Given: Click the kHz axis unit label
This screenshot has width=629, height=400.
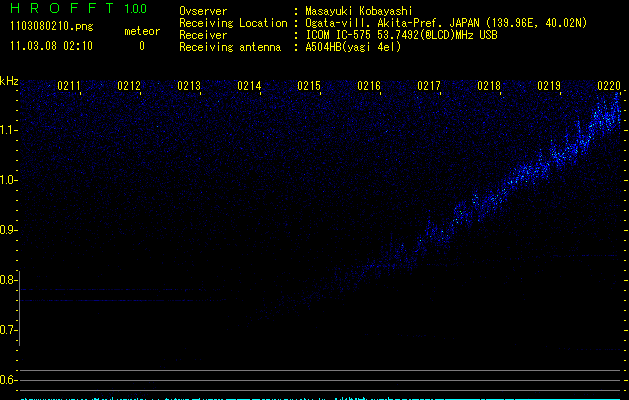Looking at the screenshot, I should [9, 81].
